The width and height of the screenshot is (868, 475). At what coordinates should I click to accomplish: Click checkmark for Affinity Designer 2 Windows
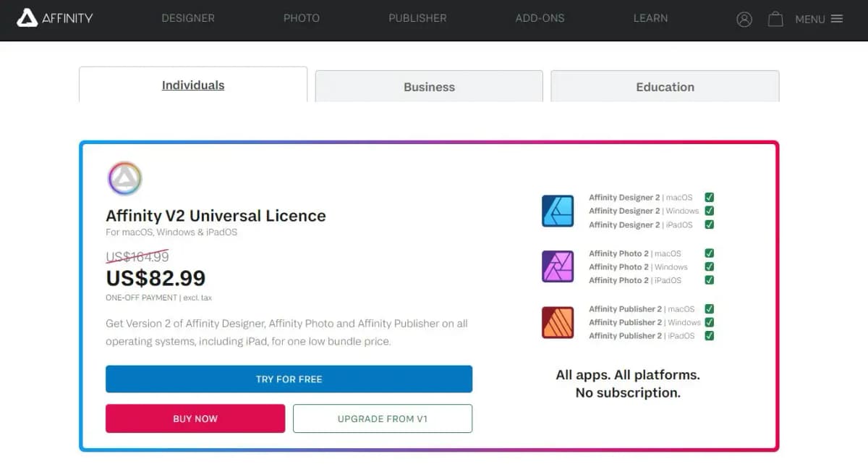710,211
